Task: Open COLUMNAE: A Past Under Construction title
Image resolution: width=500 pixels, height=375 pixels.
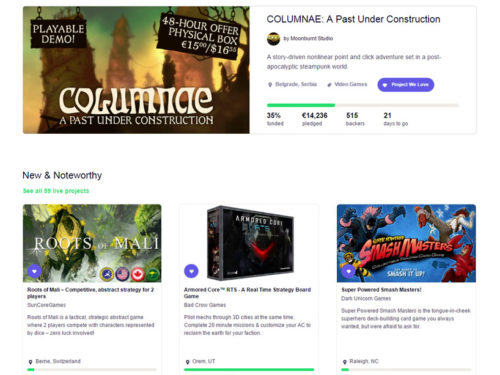Action: coord(353,19)
